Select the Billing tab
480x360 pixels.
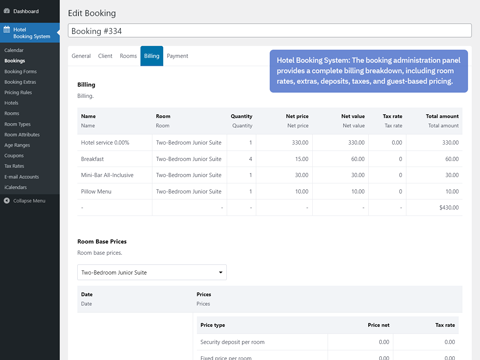click(x=152, y=56)
